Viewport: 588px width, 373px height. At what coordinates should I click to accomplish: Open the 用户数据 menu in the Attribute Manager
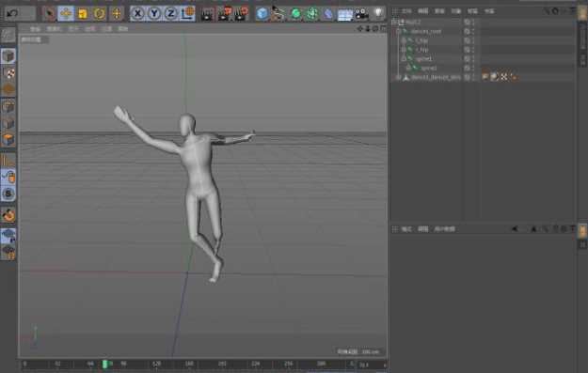tap(444, 229)
